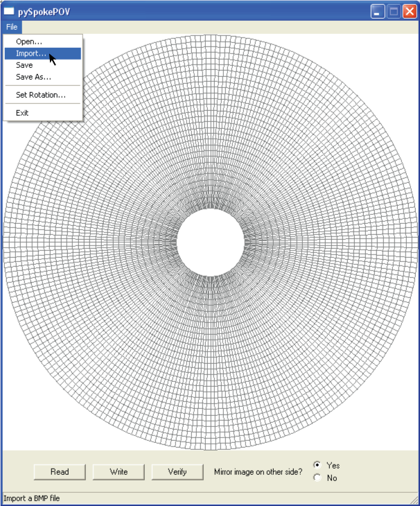Click the Read button

click(60, 472)
